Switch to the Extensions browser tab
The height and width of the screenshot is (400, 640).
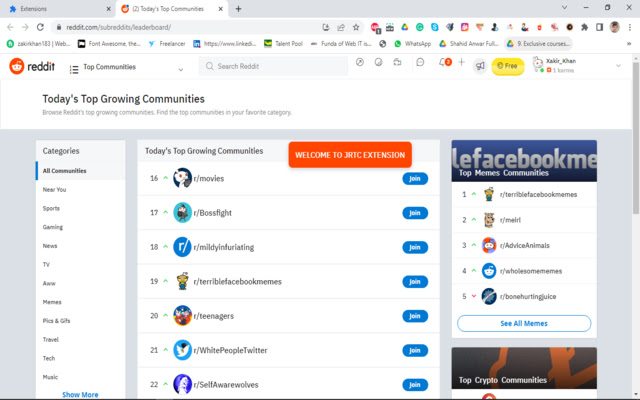coord(57,9)
